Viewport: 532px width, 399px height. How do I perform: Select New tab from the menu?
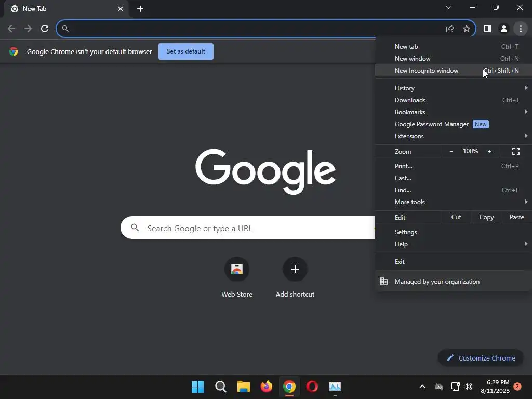453,47
